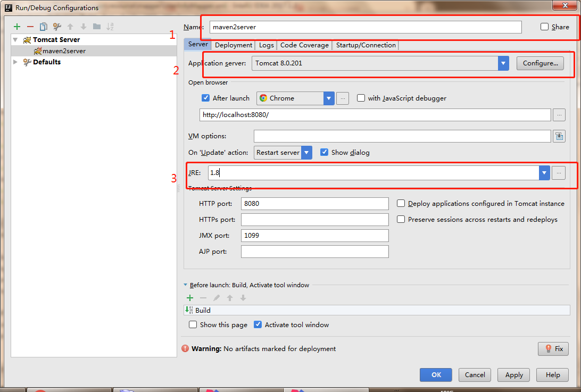Image resolution: width=581 pixels, height=392 pixels.
Task: Click the HTTPs port field
Action: [314, 219]
